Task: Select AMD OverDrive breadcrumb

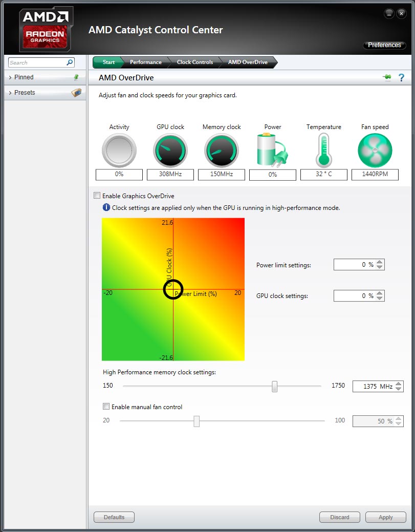Action: point(248,62)
